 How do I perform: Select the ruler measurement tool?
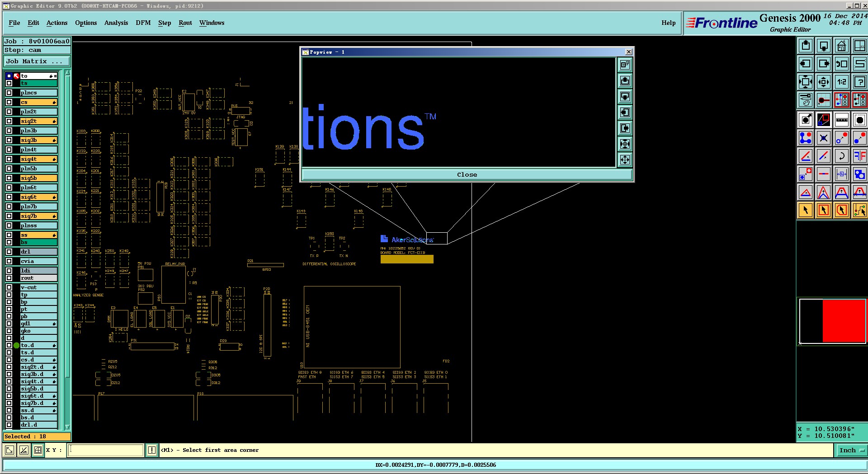(x=842, y=120)
